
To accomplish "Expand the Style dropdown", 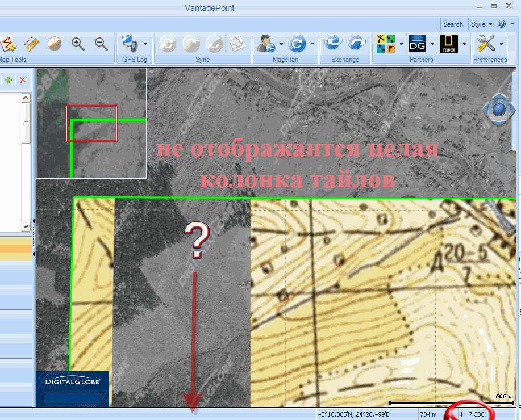I will [x=481, y=24].
